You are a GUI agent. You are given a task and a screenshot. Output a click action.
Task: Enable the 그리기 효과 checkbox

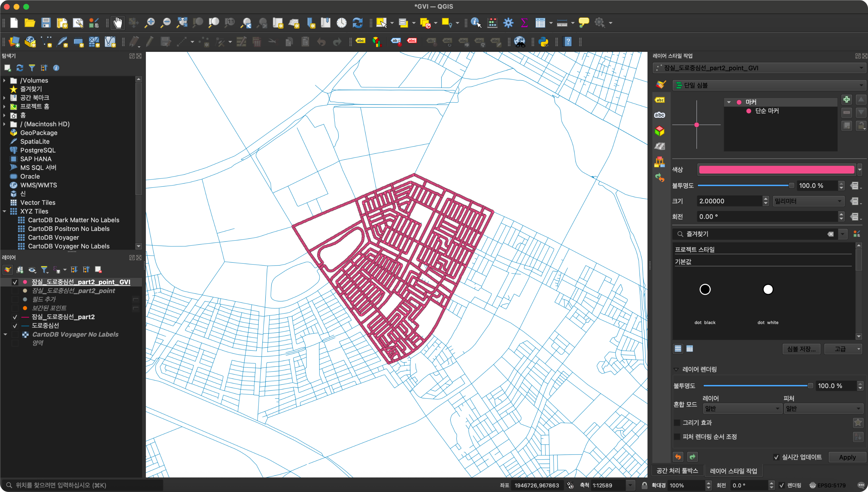[x=677, y=422]
